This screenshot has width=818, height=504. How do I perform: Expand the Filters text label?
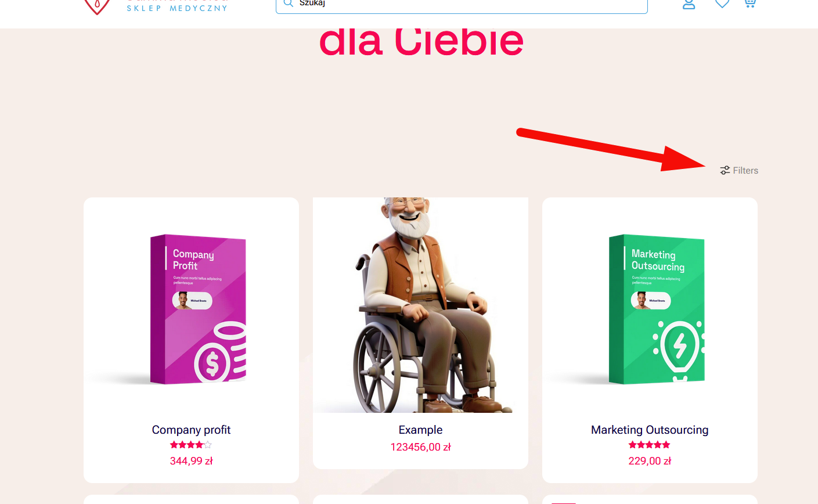745,170
